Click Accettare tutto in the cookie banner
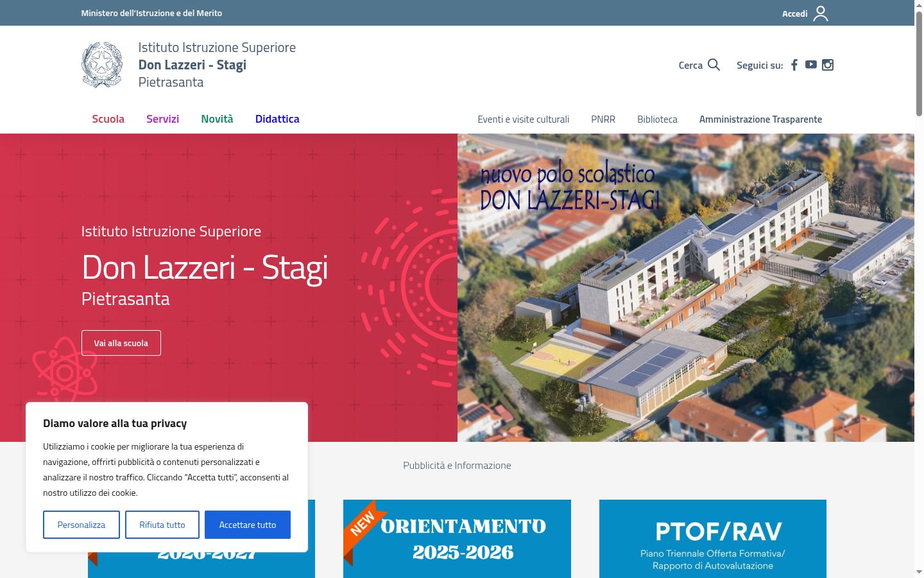924x578 pixels. click(x=248, y=525)
